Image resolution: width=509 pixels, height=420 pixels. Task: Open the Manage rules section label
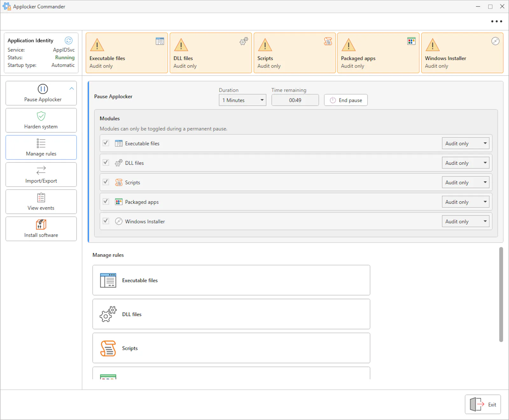(41, 154)
